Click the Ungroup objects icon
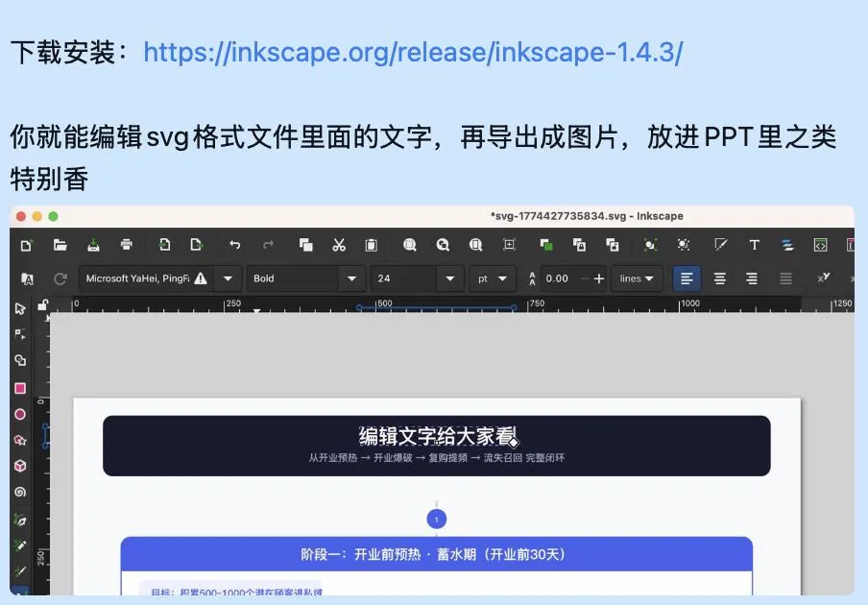 (x=684, y=245)
